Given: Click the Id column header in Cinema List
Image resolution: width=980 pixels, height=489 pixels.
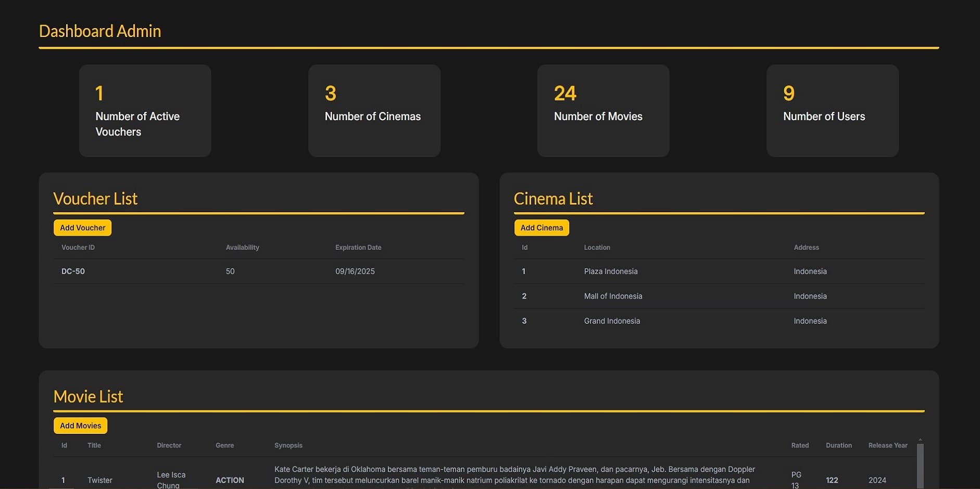Looking at the screenshot, I should click(x=524, y=248).
